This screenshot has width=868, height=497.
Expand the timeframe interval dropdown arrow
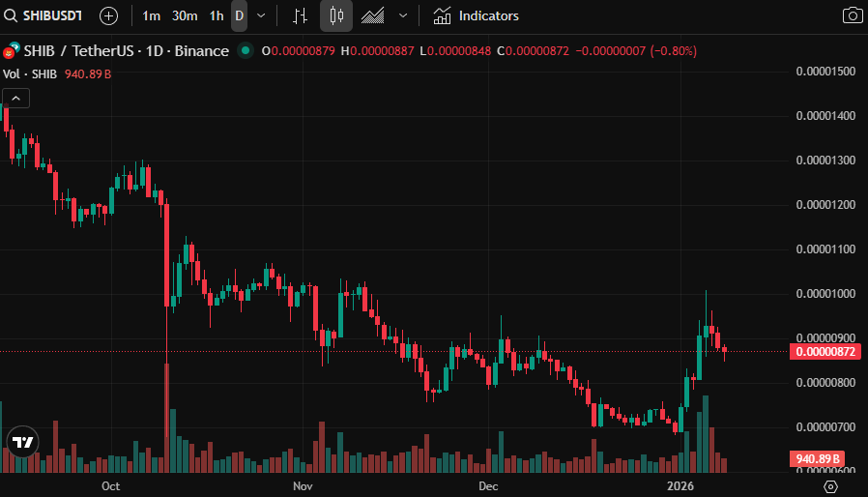coord(261,15)
